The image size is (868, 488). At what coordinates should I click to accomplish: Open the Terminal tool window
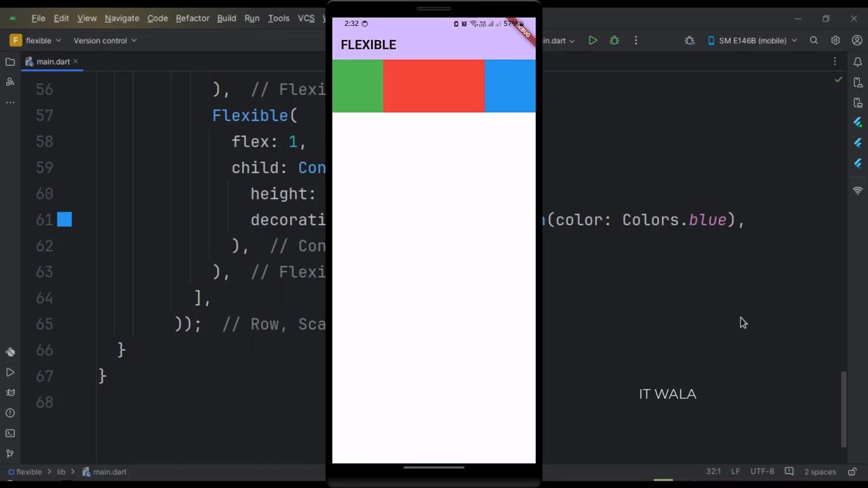10,433
